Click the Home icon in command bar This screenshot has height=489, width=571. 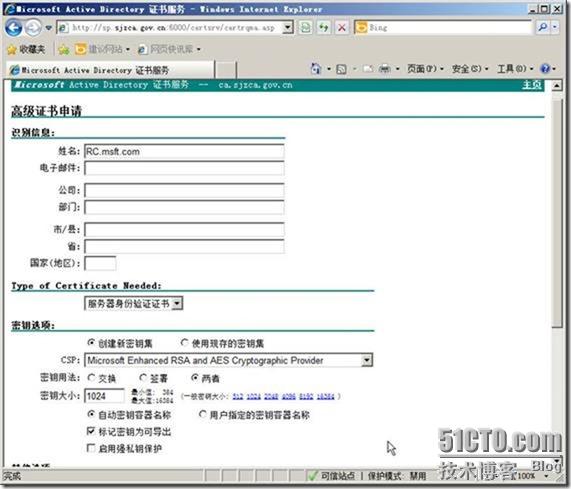coord(316,68)
